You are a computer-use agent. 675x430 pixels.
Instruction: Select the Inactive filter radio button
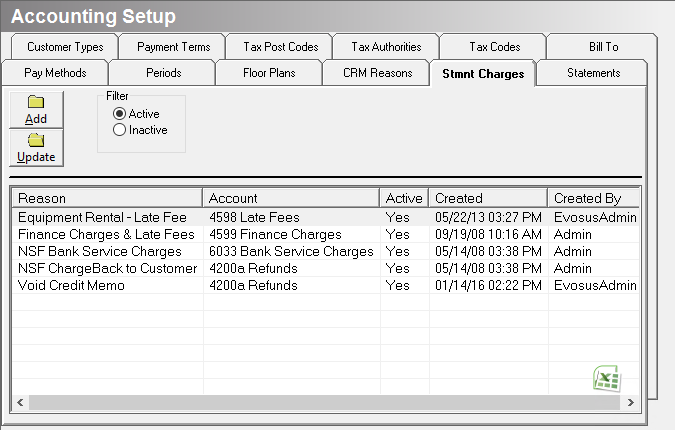coord(120,130)
